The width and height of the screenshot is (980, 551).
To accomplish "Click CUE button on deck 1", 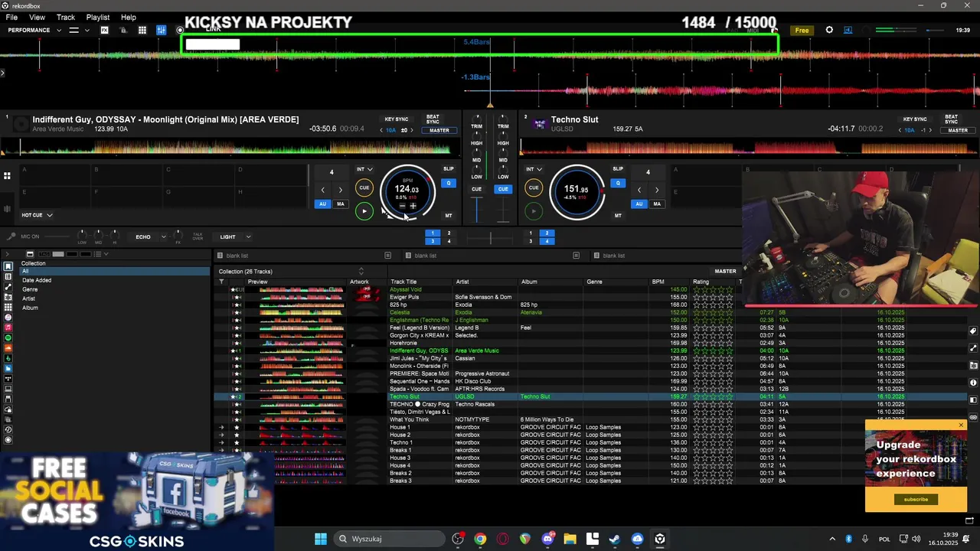I will pyautogui.click(x=364, y=187).
